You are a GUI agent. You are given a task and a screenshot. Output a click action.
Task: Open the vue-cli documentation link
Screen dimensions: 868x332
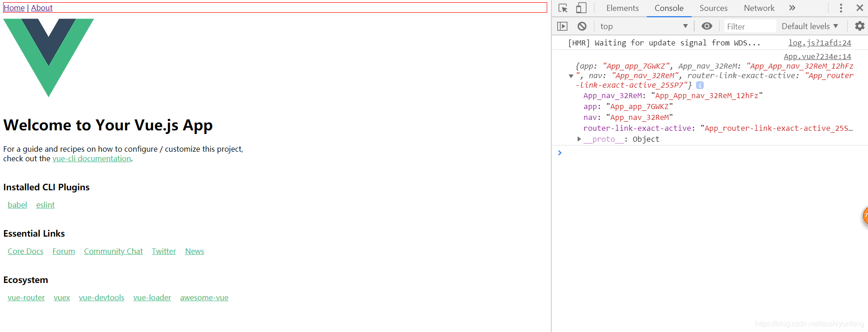pyautogui.click(x=92, y=159)
